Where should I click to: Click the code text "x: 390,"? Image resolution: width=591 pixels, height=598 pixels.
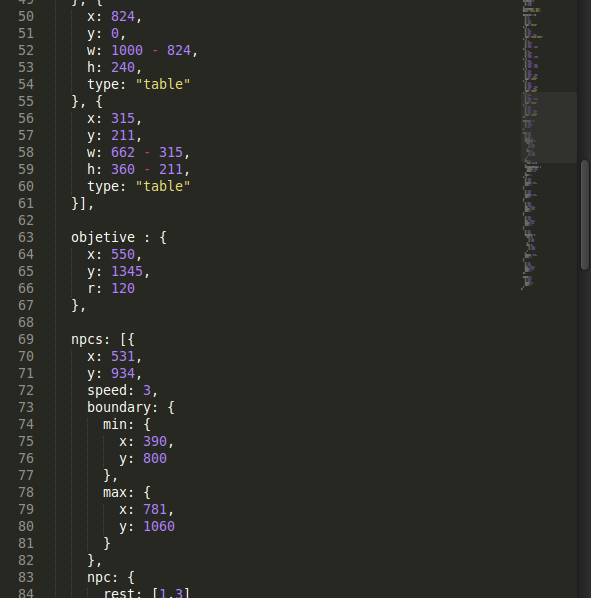146,441
